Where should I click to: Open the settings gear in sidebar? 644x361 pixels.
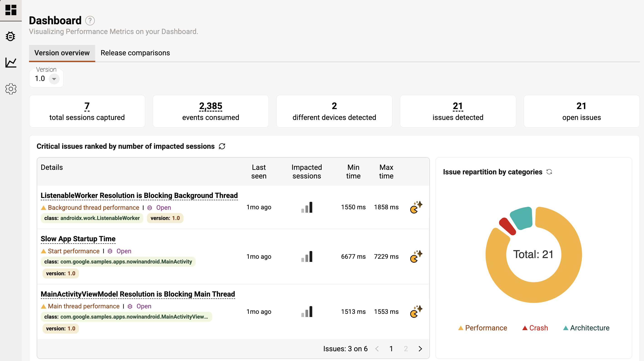11,89
